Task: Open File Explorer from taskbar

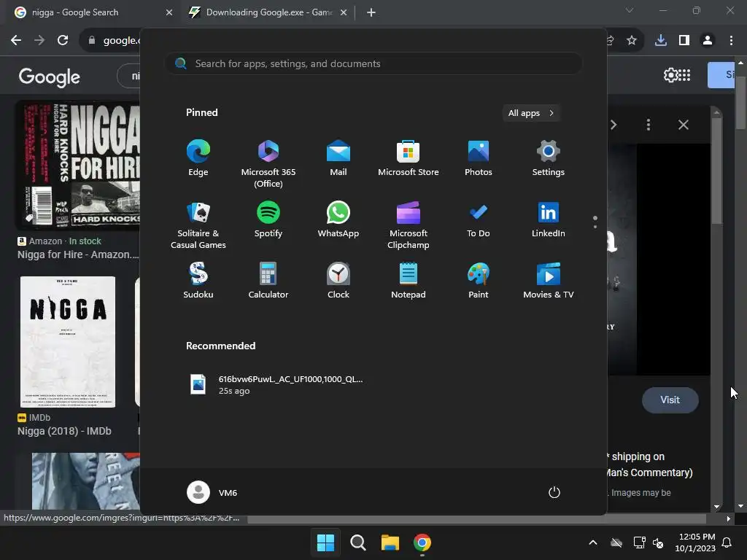Action: pos(390,542)
